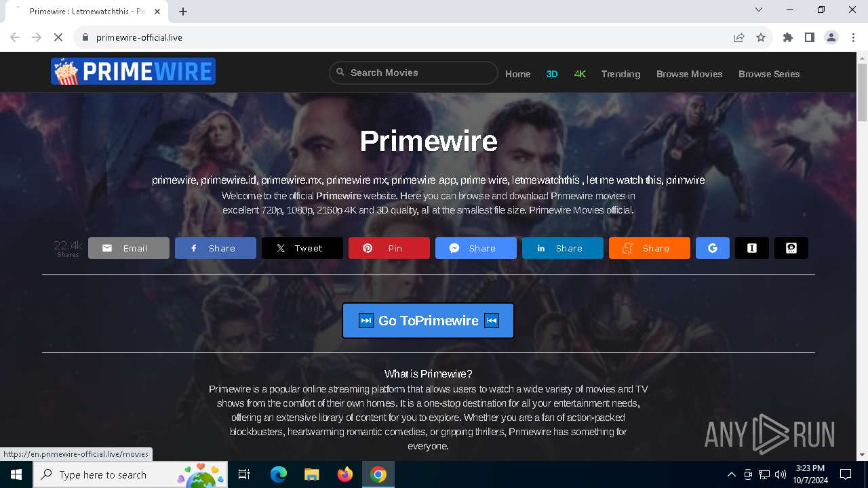Viewport: 868px width, 488px height.
Task: Click the scrollbar down arrow
Action: click(x=862, y=455)
